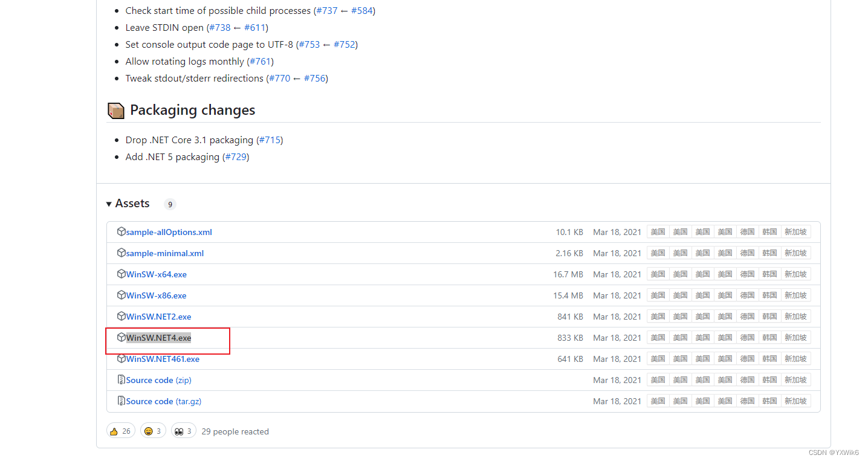Screen dimensions: 868x461
Task: Click the 16.7 MB file size
Action: tap(568, 274)
